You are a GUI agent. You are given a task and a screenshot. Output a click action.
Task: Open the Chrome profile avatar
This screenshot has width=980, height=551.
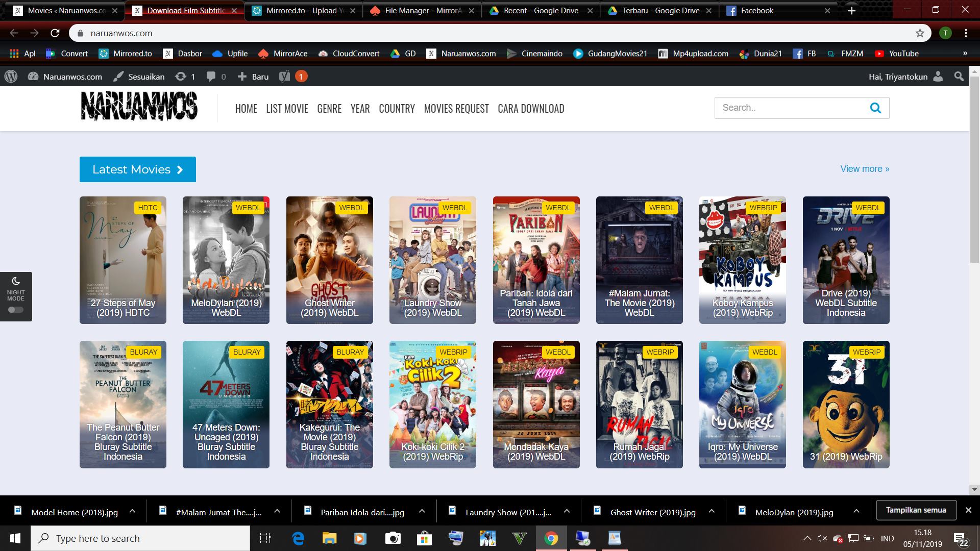coord(945,33)
